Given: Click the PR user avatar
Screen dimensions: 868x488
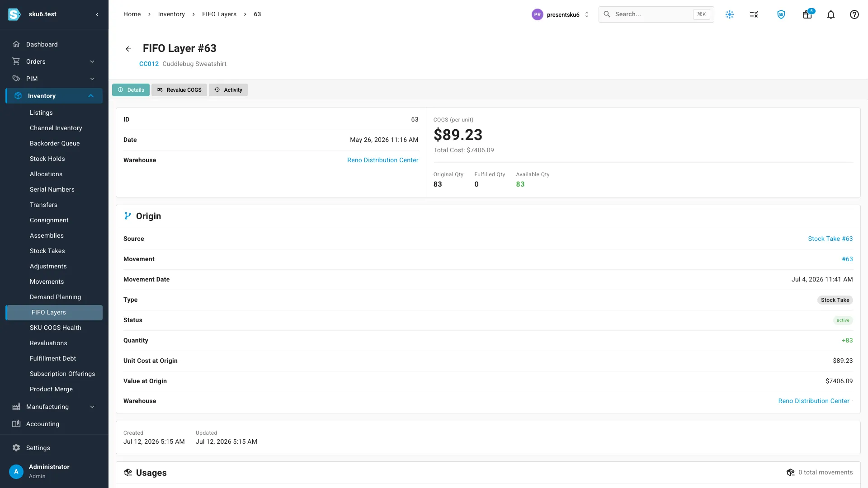Looking at the screenshot, I should pyautogui.click(x=537, y=14).
